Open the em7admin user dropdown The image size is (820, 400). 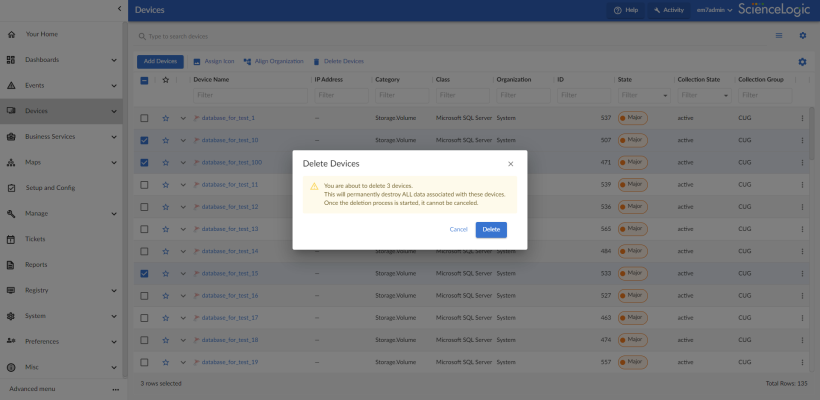(714, 10)
